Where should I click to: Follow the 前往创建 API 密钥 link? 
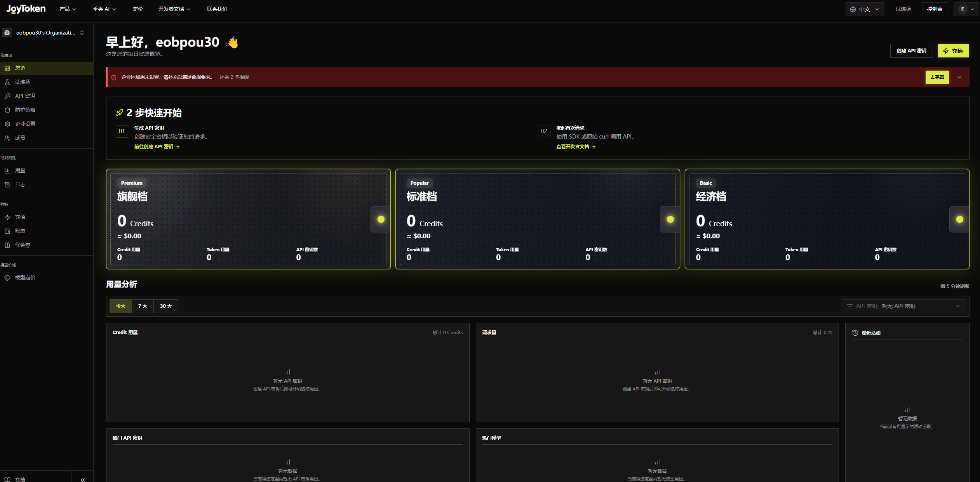[157, 147]
